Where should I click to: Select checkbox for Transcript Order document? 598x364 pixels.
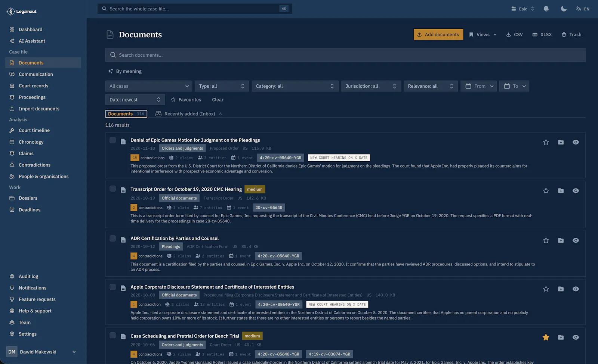click(x=112, y=189)
